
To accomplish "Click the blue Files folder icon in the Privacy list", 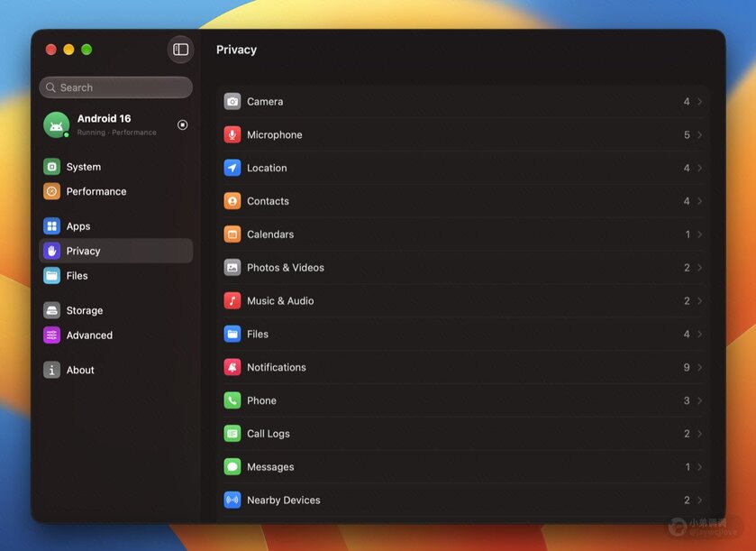I will click(232, 334).
